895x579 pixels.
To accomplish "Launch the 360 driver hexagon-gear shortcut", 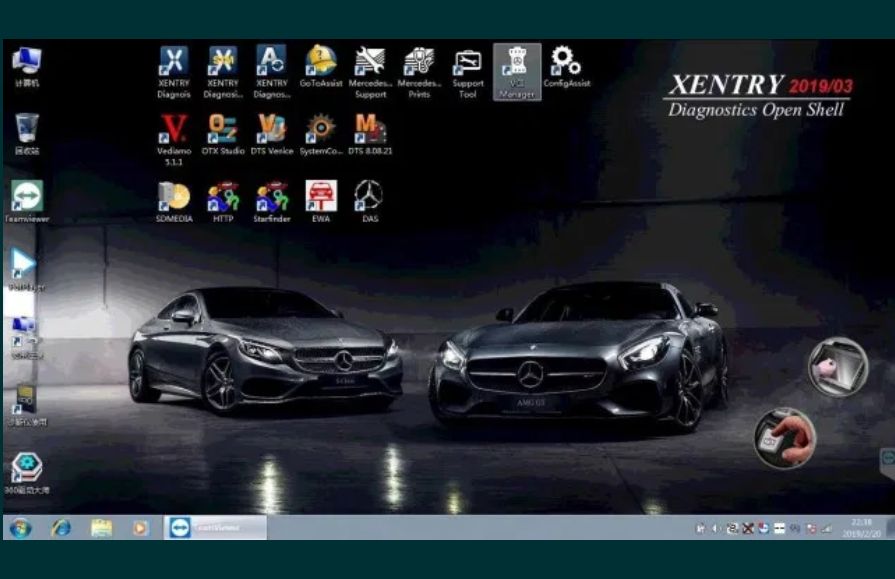I will (27, 473).
